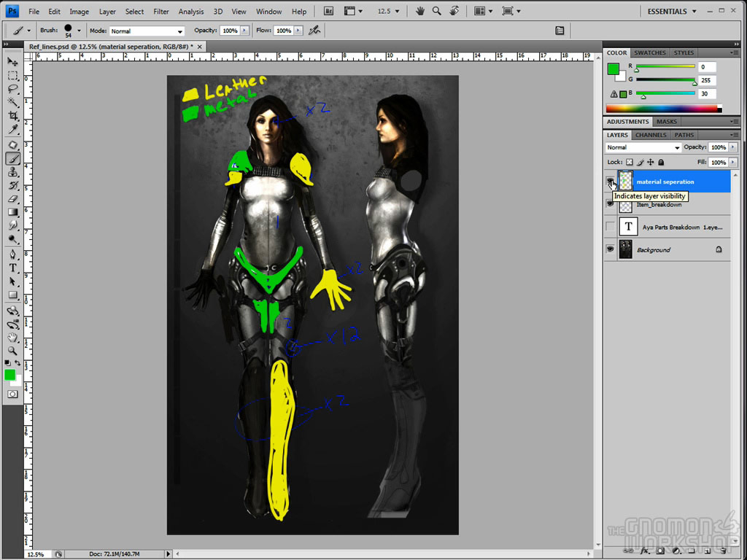Add a layer mask
This screenshot has height=560, width=747.
click(x=660, y=551)
